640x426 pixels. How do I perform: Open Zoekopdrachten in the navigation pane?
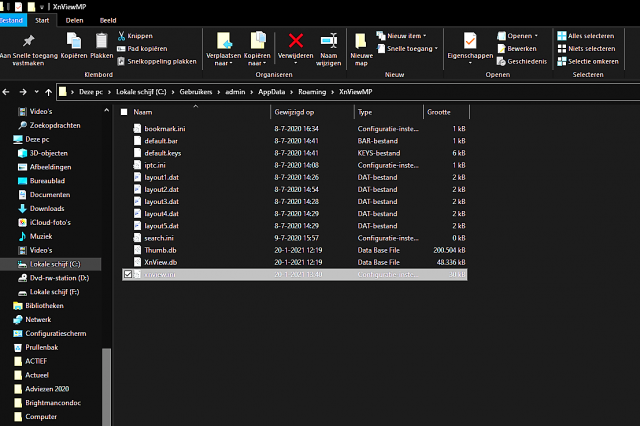pyautogui.click(x=49, y=125)
